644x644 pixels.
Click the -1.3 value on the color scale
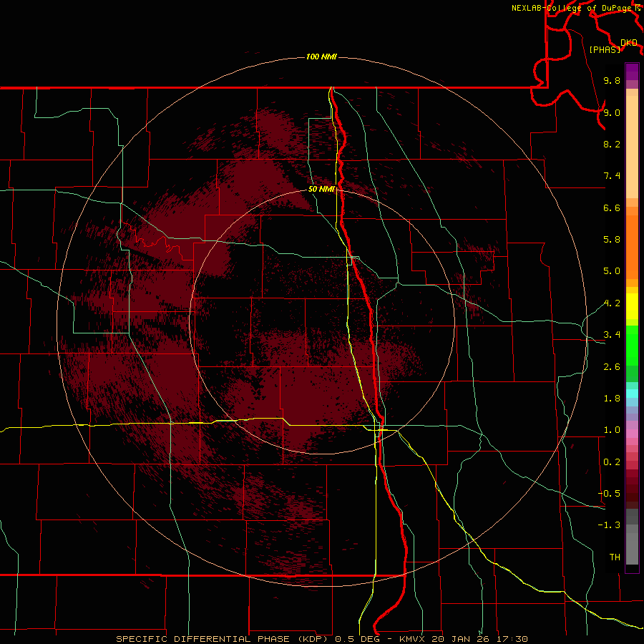609,525
